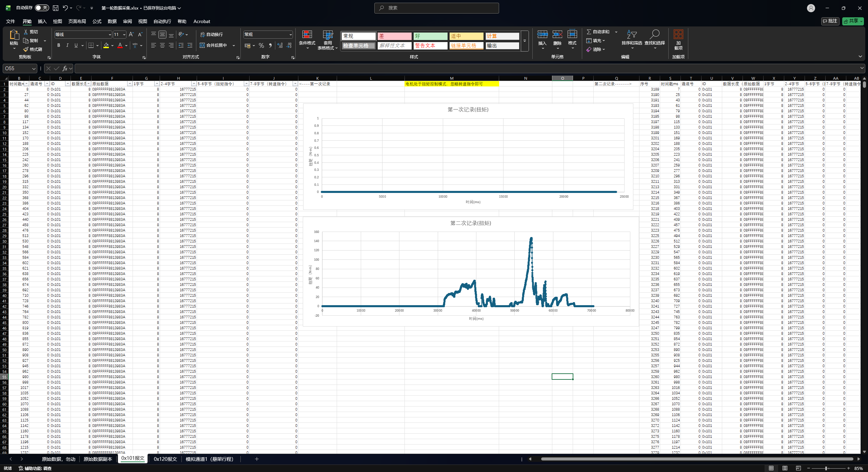The image size is (868, 472).
Task: Click the Conditional Formatting icon
Action: pos(307,35)
